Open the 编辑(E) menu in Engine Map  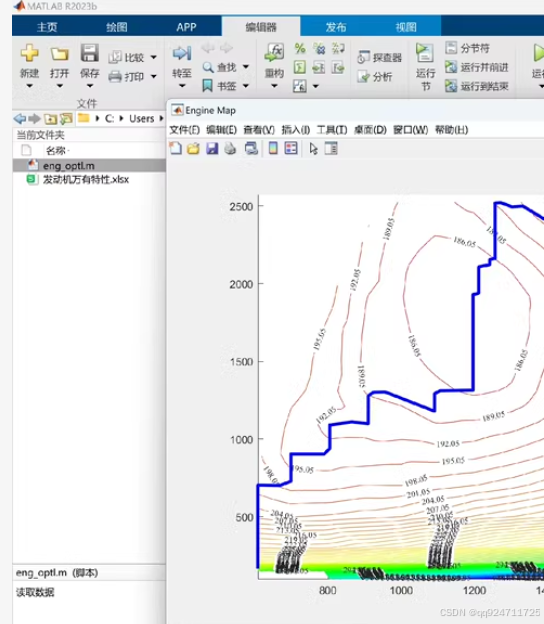coord(221,130)
